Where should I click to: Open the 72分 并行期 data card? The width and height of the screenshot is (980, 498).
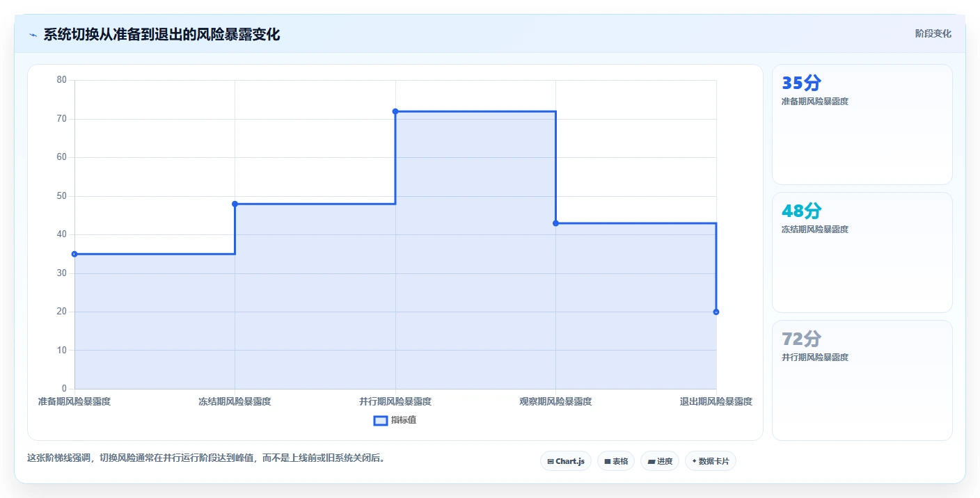862,380
